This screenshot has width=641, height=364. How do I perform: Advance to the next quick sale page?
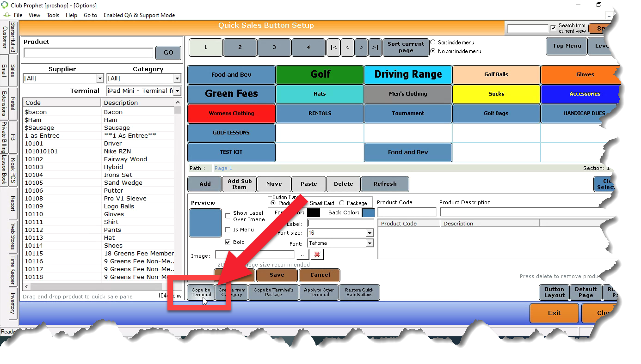(361, 48)
